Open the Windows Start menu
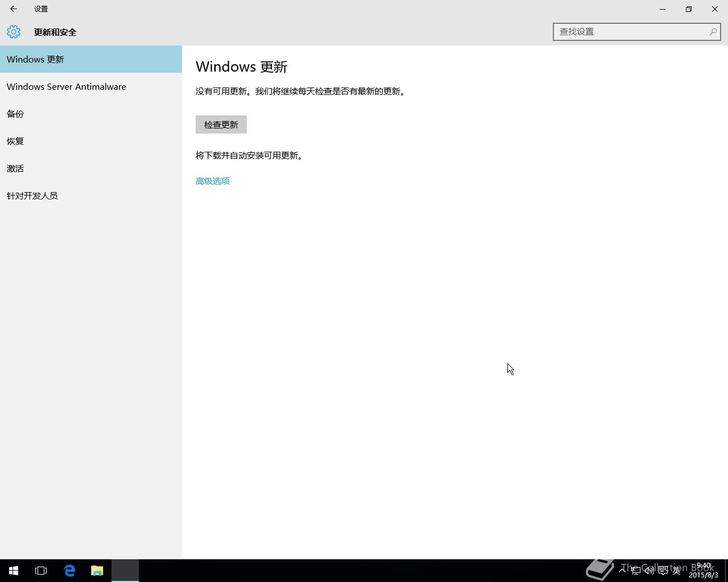The height and width of the screenshot is (582, 728). pyautogui.click(x=14, y=571)
